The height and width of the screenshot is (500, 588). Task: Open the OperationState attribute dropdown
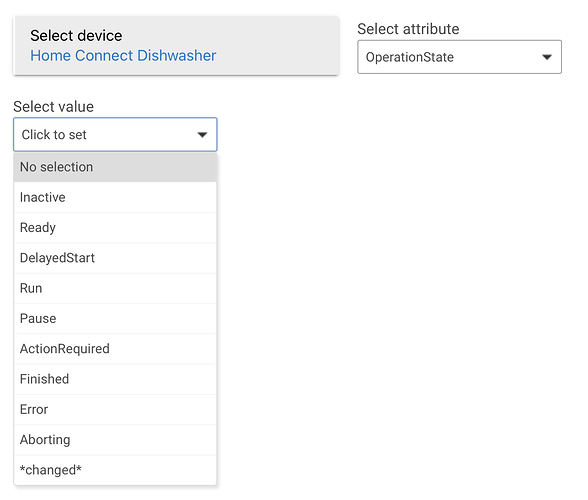point(459,57)
